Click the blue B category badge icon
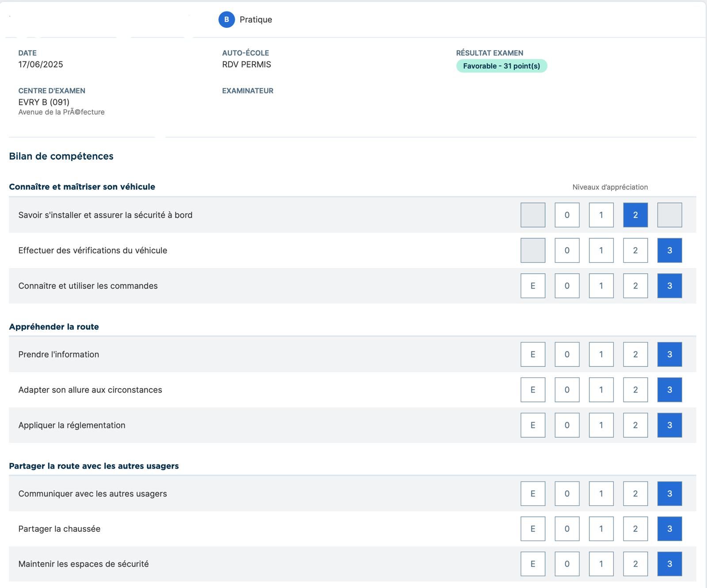This screenshot has height=588, width=707. point(226,19)
